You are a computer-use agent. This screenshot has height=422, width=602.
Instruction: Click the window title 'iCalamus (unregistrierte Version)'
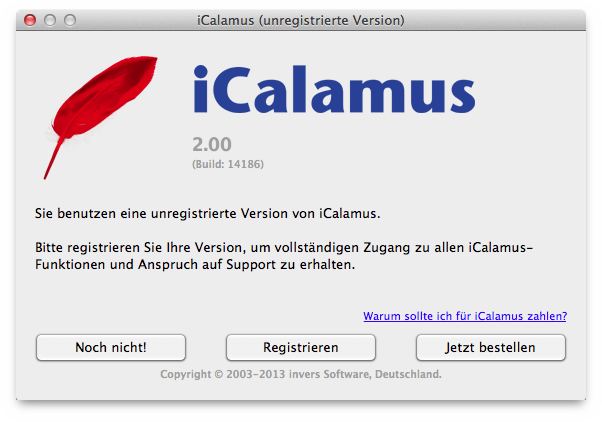click(301, 20)
